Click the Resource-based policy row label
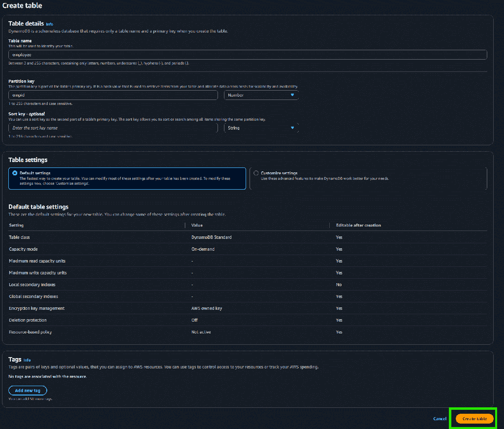This screenshot has height=429, width=504. point(30,332)
